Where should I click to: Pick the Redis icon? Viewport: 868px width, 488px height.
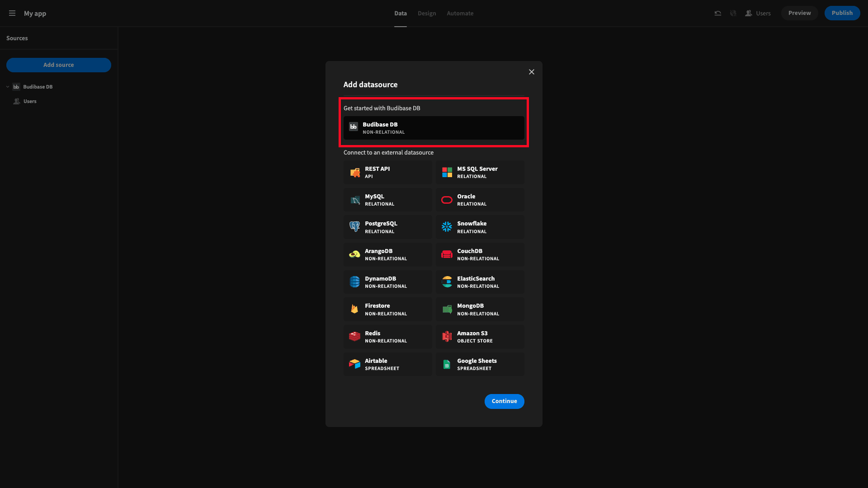click(355, 337)
